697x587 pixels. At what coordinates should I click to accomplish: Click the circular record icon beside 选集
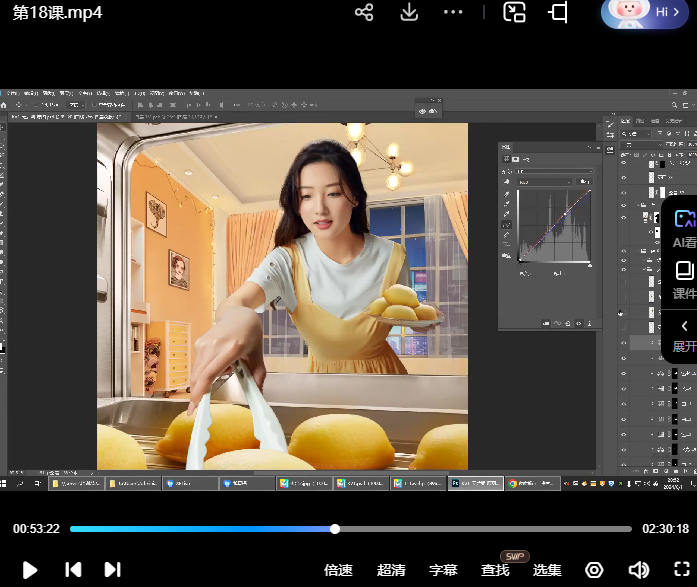pos(594,570)
